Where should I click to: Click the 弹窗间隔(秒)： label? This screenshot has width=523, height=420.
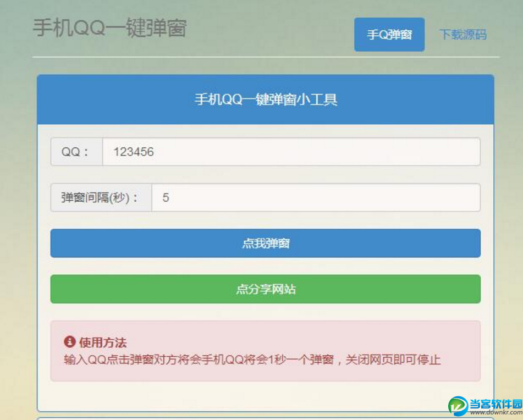click(101, 197)
